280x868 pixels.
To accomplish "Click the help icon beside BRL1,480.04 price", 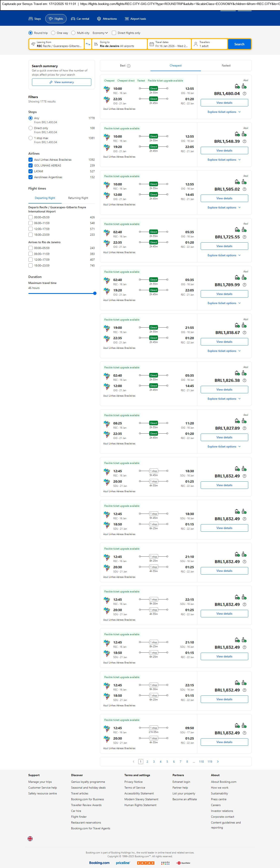I will [x=244, y=94].
